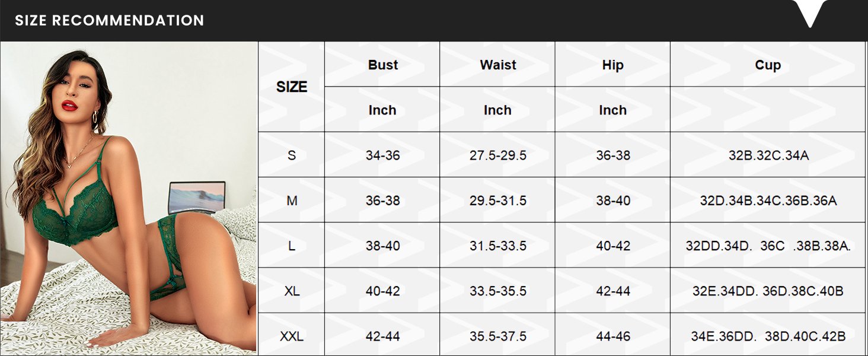Click the 29.5-31.5 waist measurement cell
Screen dimensions: 868x356
498,201
